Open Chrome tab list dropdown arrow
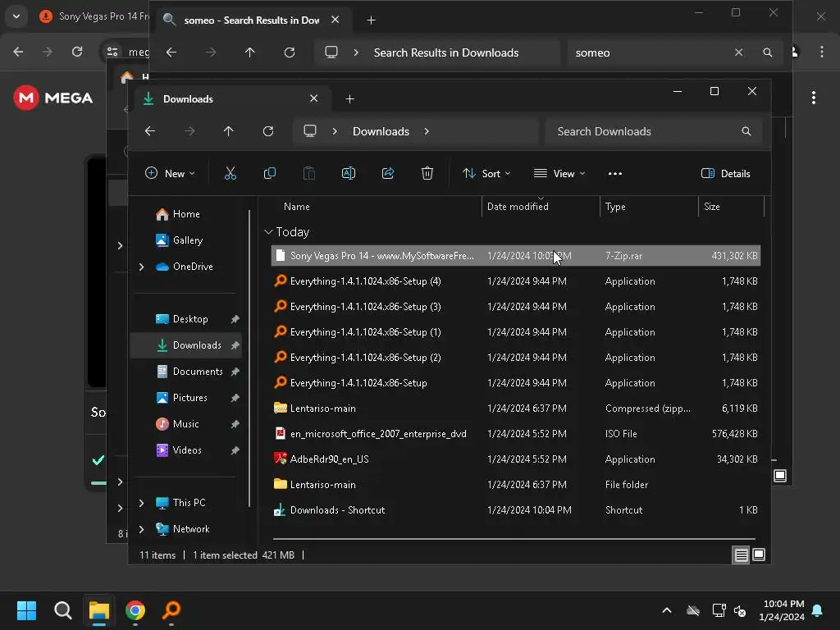The height and width of the screenshot is (630, 840). [x=16, y=16]
